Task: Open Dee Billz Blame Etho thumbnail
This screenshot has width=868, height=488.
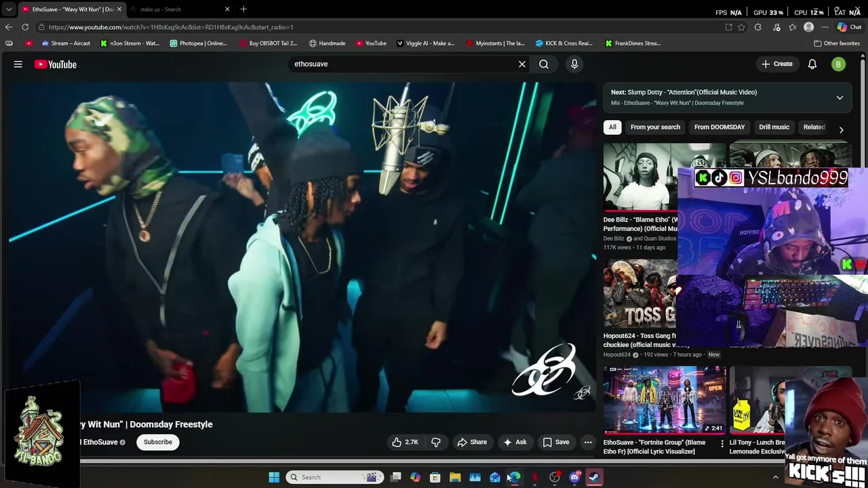Action: pyautogui.click(x=640, y=178)
